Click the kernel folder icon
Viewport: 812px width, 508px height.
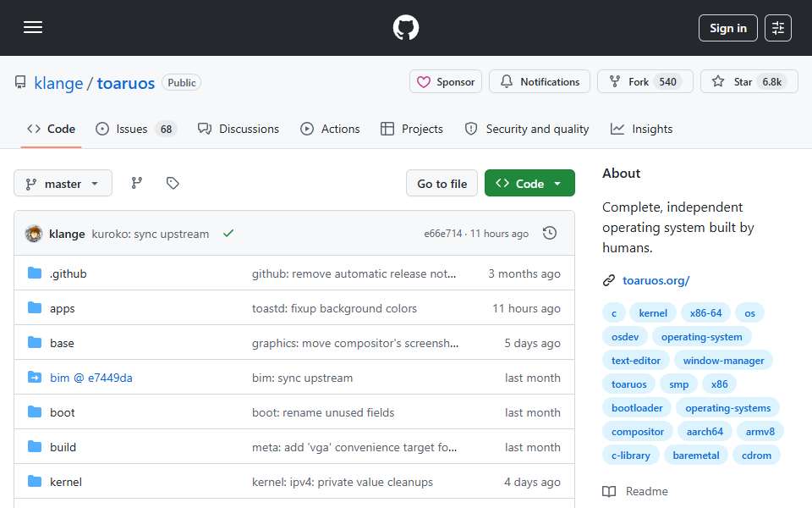35,482
